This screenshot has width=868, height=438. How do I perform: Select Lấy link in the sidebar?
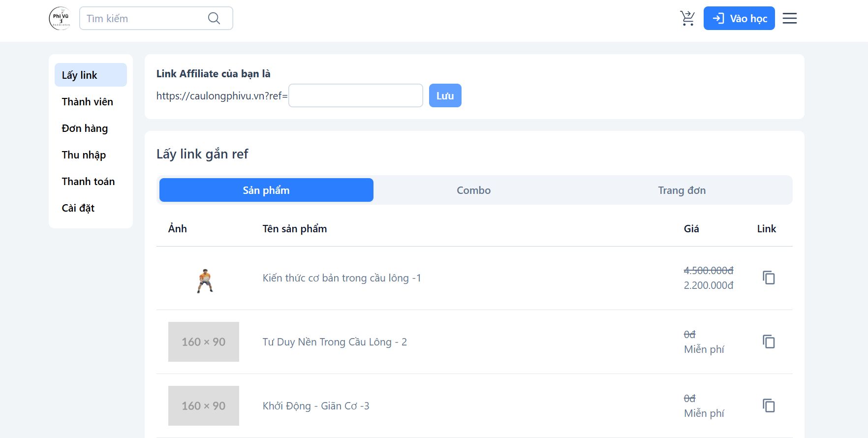91,75
